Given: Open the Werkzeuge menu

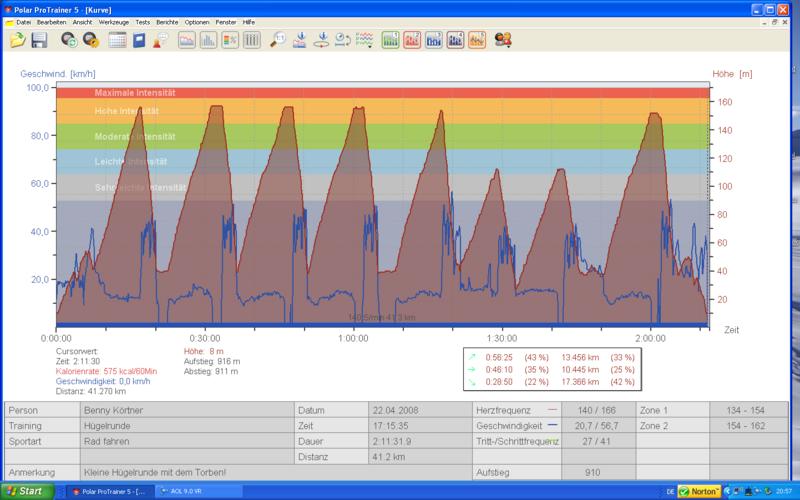Looking at the screenshot, I should 114,22.
